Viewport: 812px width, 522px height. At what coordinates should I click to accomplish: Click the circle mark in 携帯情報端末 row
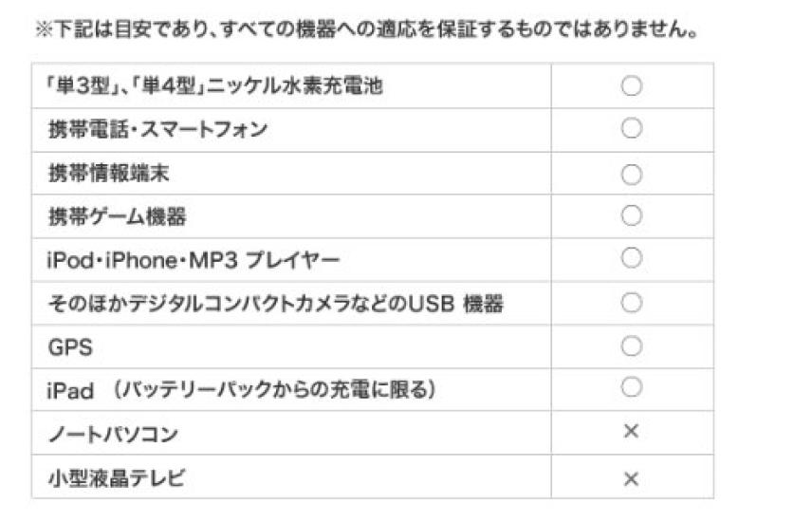(632, 175)
